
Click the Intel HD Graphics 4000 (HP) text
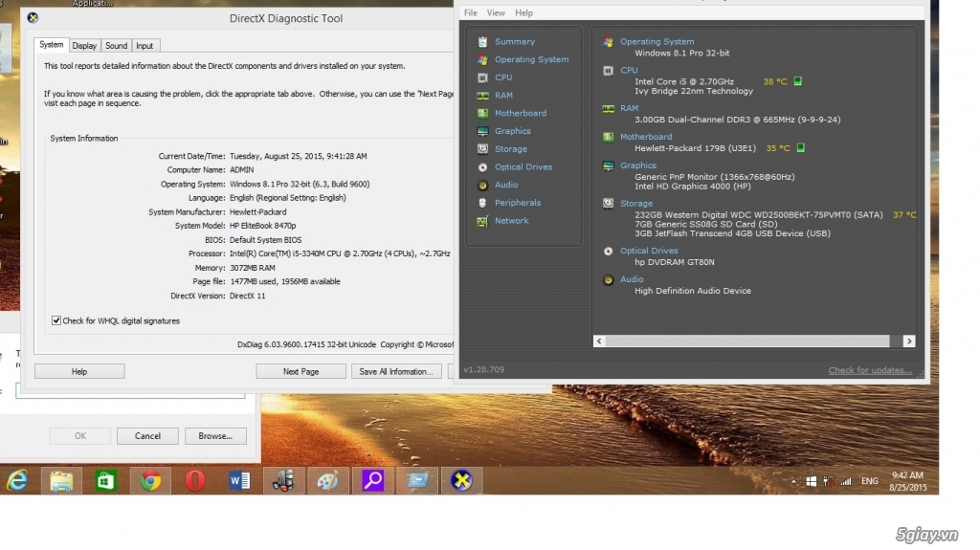point(693,187)
